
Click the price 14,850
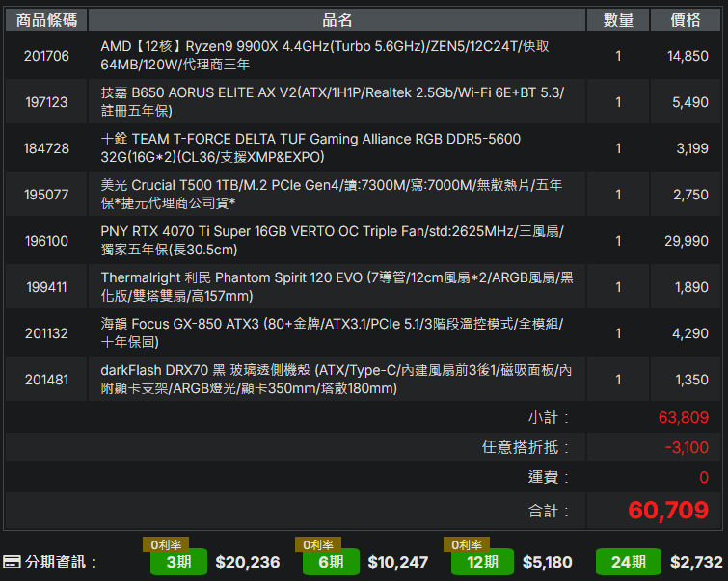688,56
